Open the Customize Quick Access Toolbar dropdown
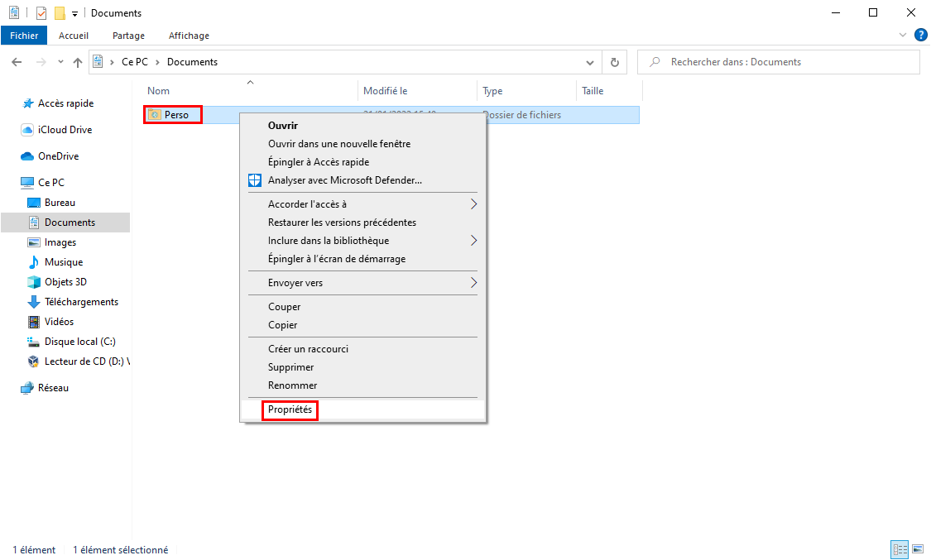The image size is (931, 560). pos(74,13)
